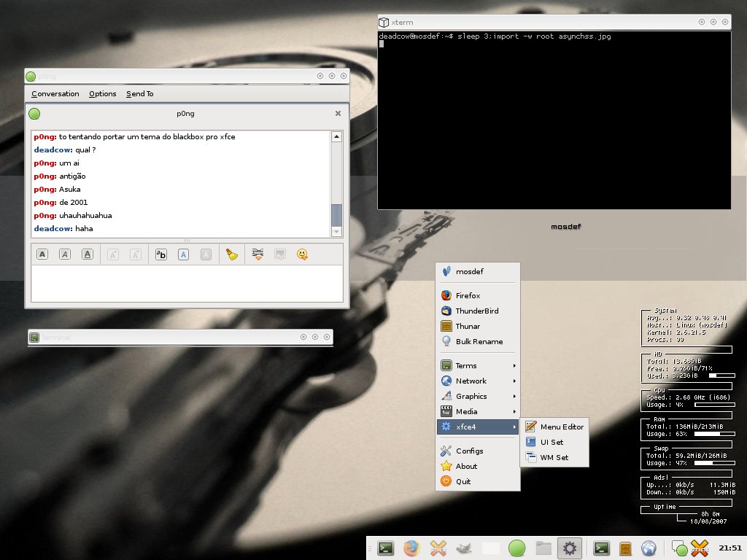Click the second terminal icon in panel
This screenshot has width=747, height=560.
coord(602,548)
